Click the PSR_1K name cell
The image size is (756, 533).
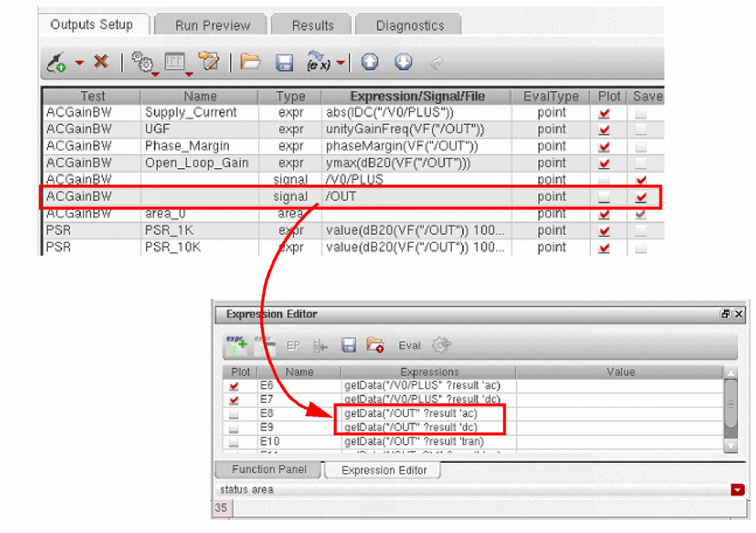[x=199, y=230]
